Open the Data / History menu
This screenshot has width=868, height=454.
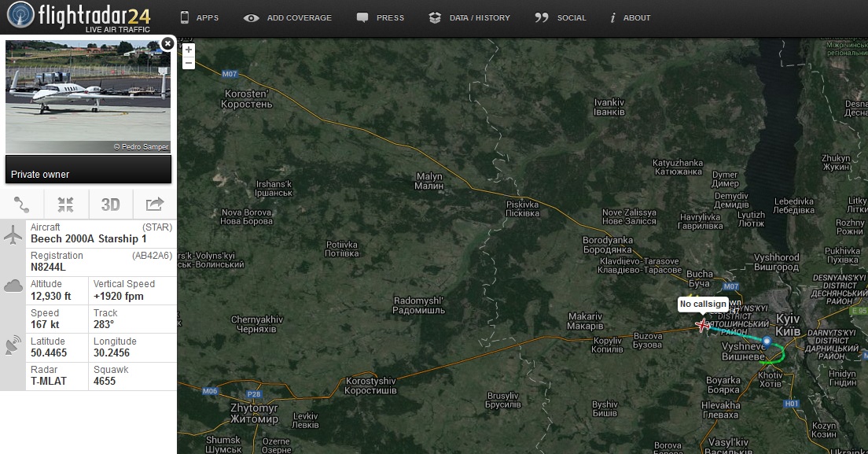469,17
